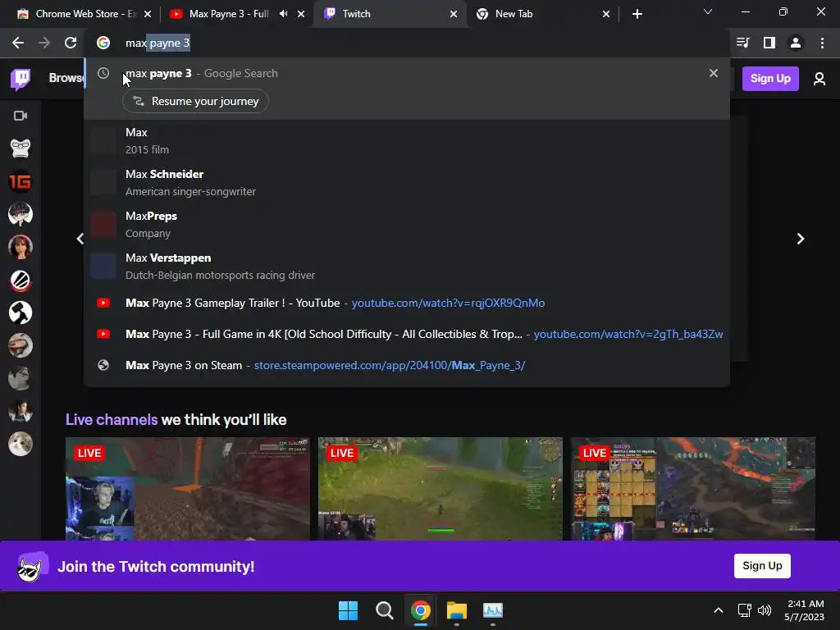Open the sidebar channel with striped circle logo
The image size is (840, 630).
coord(21,281)
